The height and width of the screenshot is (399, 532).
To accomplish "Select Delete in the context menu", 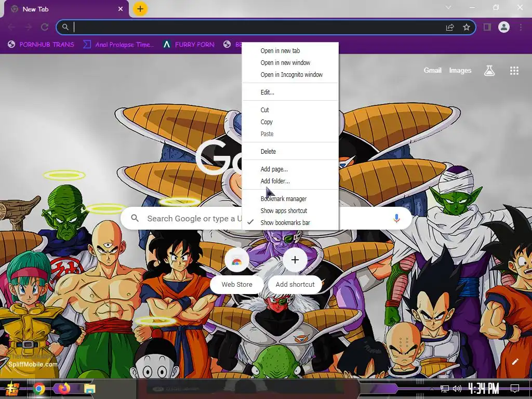I will pyautogui.click(x=290, y=151).
